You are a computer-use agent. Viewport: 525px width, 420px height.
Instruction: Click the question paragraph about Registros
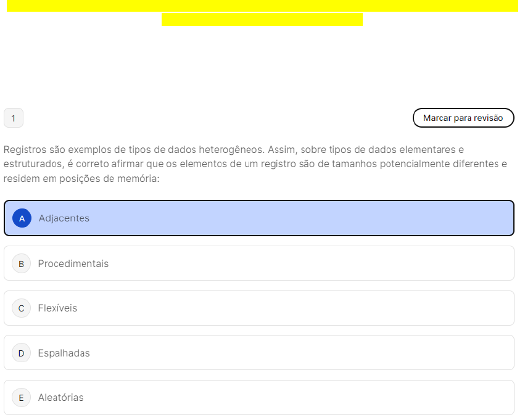255,164
